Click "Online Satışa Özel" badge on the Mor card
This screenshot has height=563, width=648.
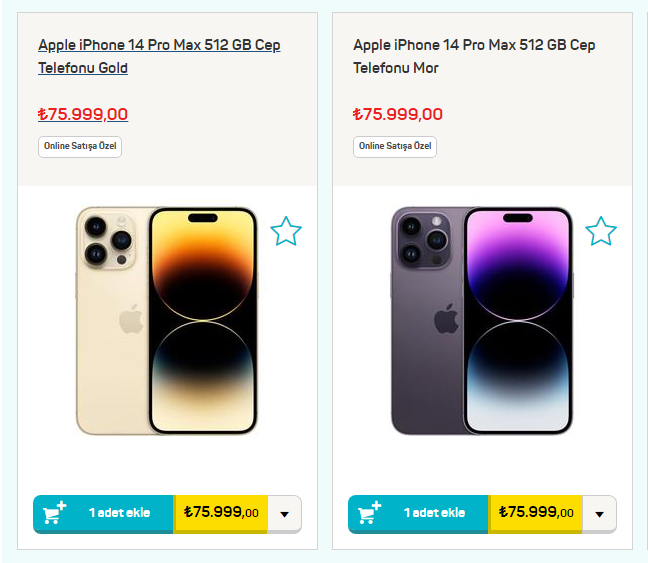(x=395, y=146)
